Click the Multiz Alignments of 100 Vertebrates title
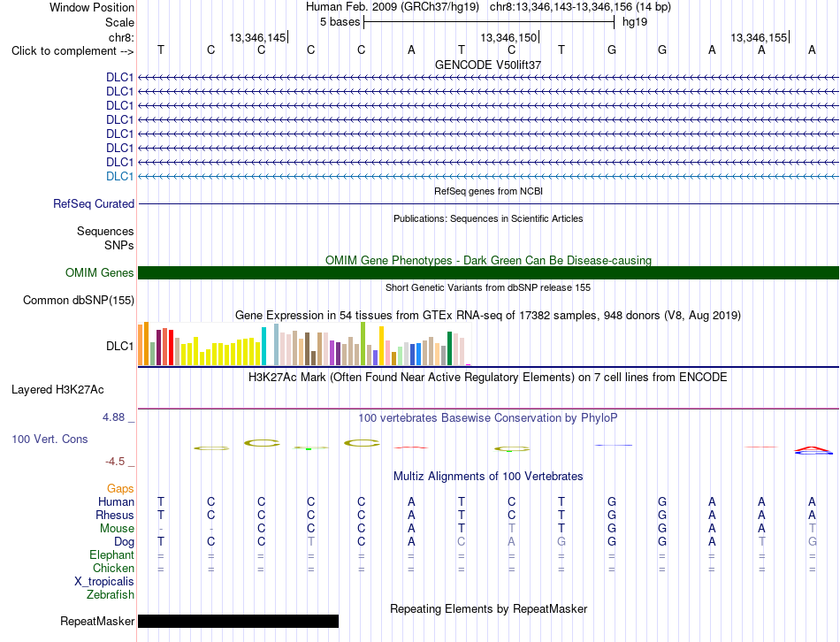Image resolution: width=840 pixels, height=642 pixels. tap(488, 477)
